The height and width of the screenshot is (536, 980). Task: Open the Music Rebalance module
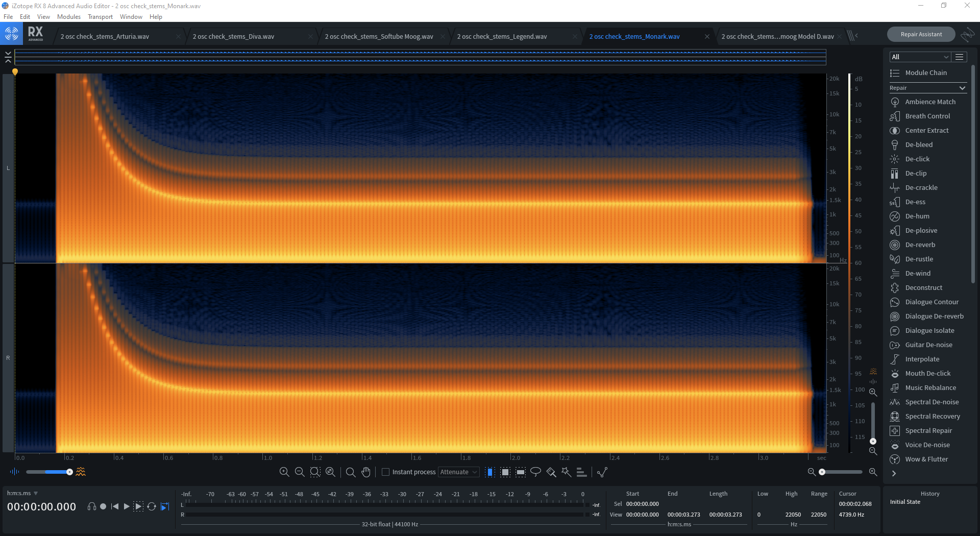(x=923, y=388)
